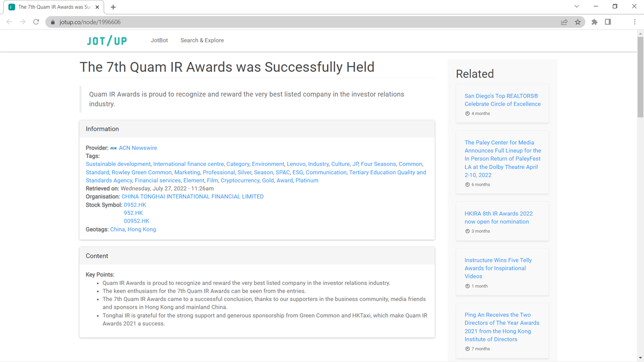
Task: Click the Film tag
Action: click(212, 181)
